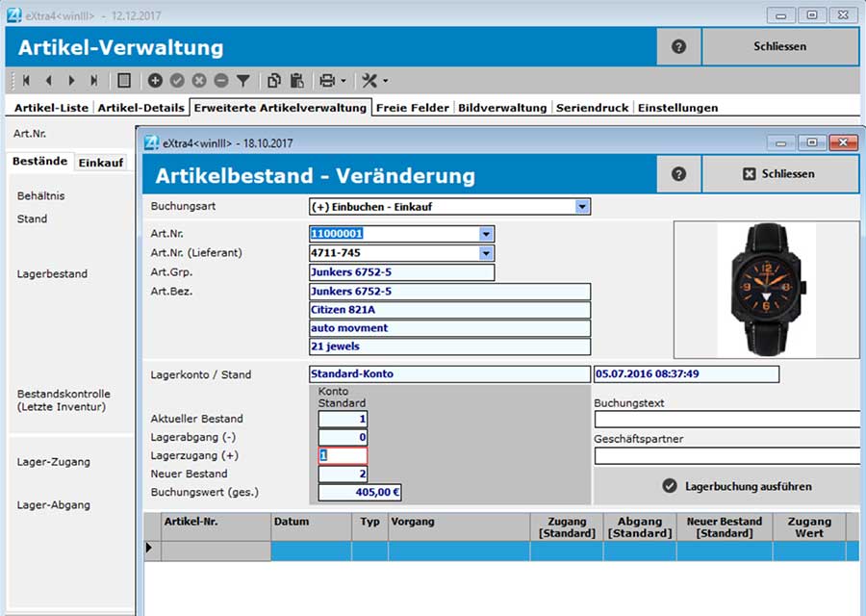The height and width of the screenshot is (616, 866).
Task: Open the Art.Nr. (Lieferant) dropdown
Action: point(487,253)
